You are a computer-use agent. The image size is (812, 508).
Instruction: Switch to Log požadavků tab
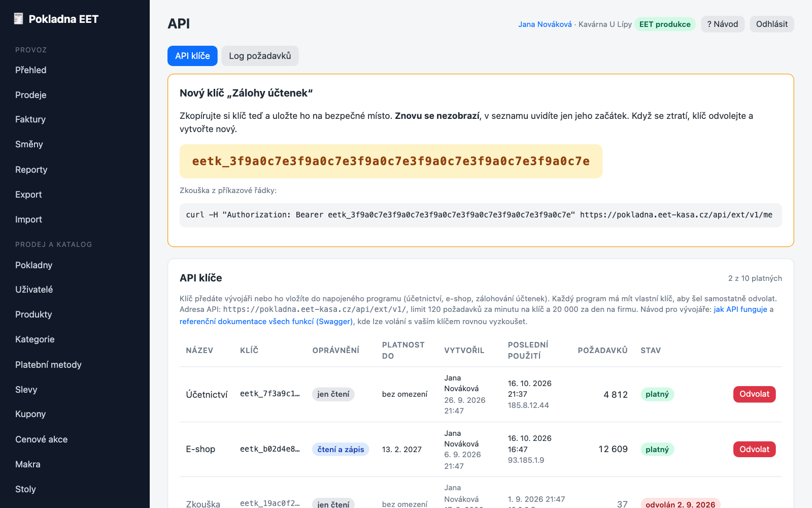pos(260,56)
